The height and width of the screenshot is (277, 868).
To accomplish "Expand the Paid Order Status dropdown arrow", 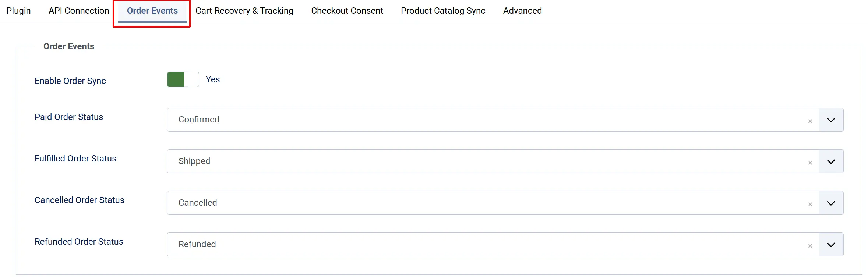I will 831,120.
